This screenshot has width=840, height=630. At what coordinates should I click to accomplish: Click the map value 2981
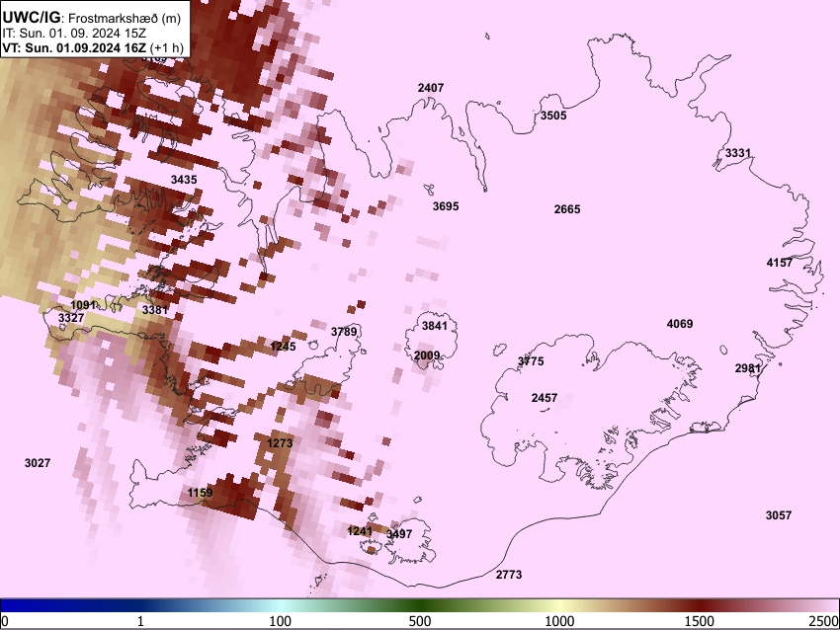(748, 368)
